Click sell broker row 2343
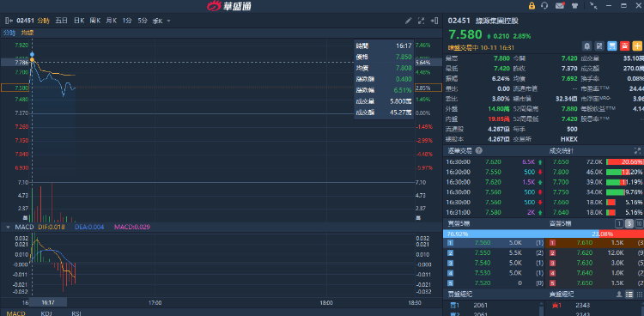644x316 pixels. [x=593, y=306]
